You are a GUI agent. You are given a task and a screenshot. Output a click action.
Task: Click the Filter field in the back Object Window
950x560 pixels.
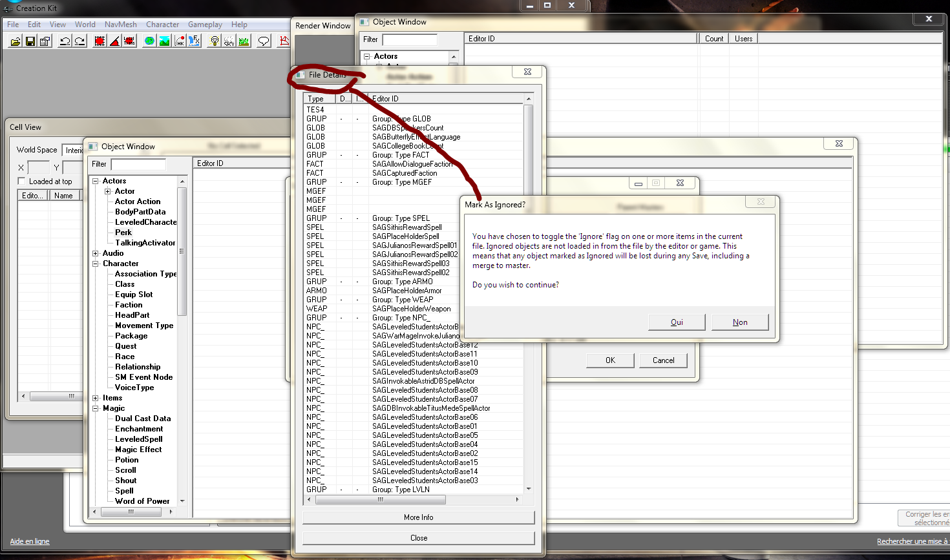tap(410, 39)
